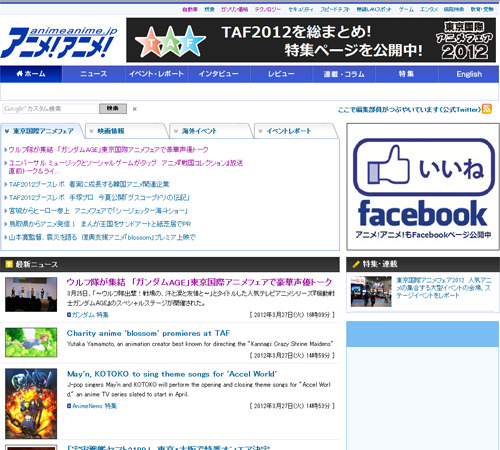Click the セキュリティ top network link

click(x=301, y=9)
